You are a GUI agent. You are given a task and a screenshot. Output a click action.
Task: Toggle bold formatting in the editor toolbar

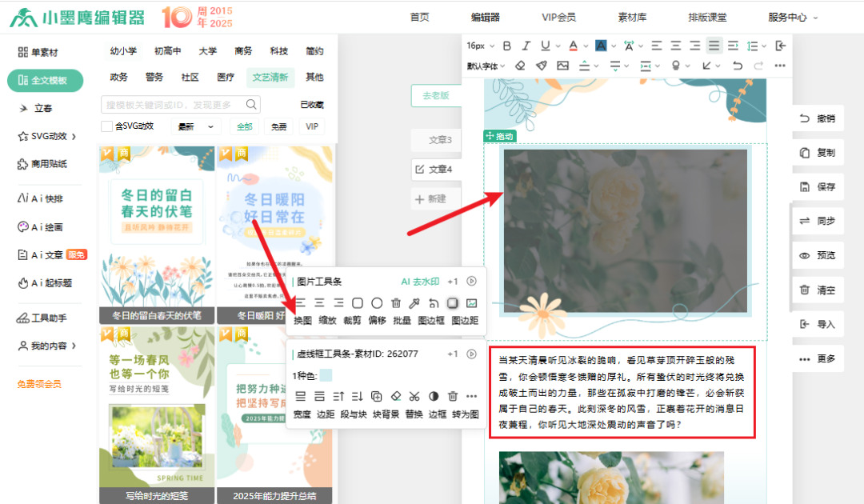(x=506, y=46)
